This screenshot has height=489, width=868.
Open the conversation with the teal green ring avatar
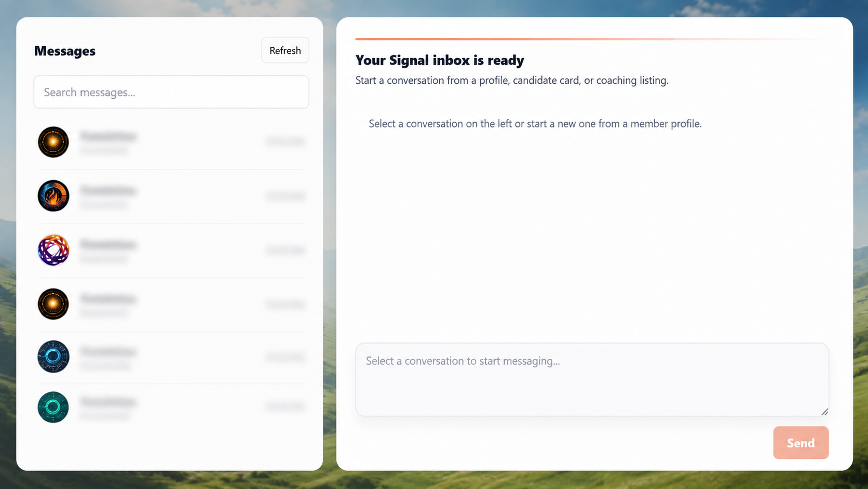[171, 407]
